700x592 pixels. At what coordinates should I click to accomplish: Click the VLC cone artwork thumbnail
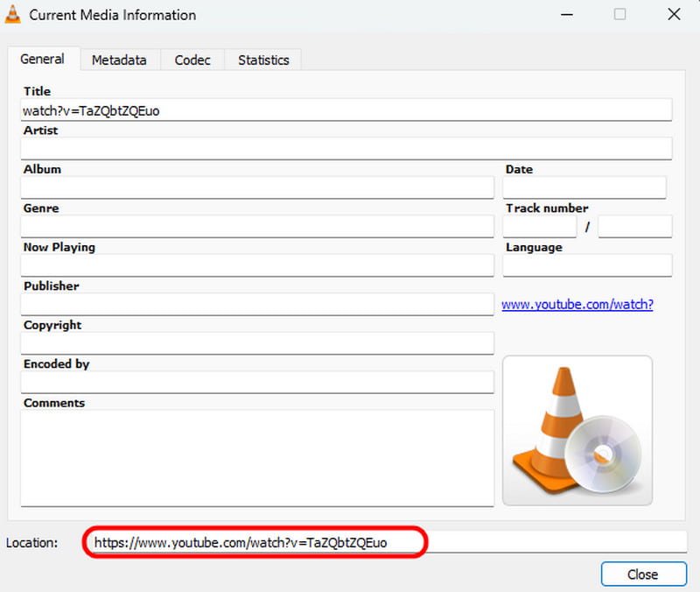[577, 429]
